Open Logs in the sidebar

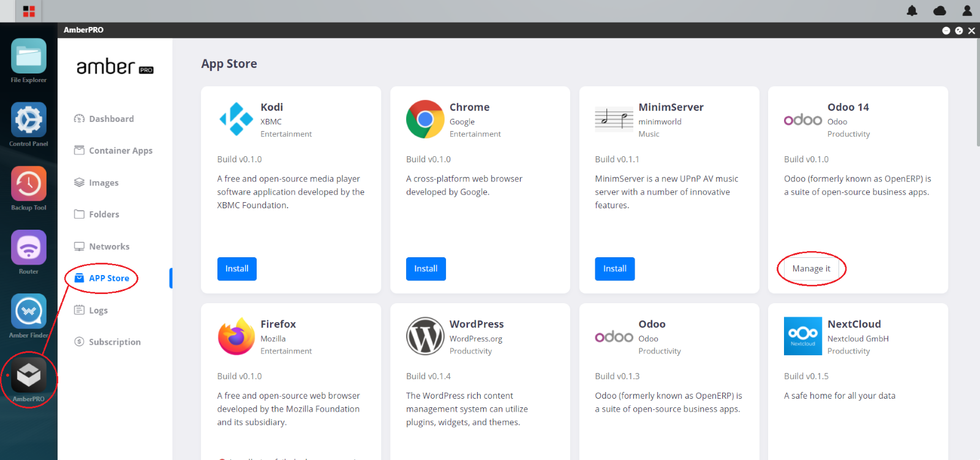coord(91,310)
